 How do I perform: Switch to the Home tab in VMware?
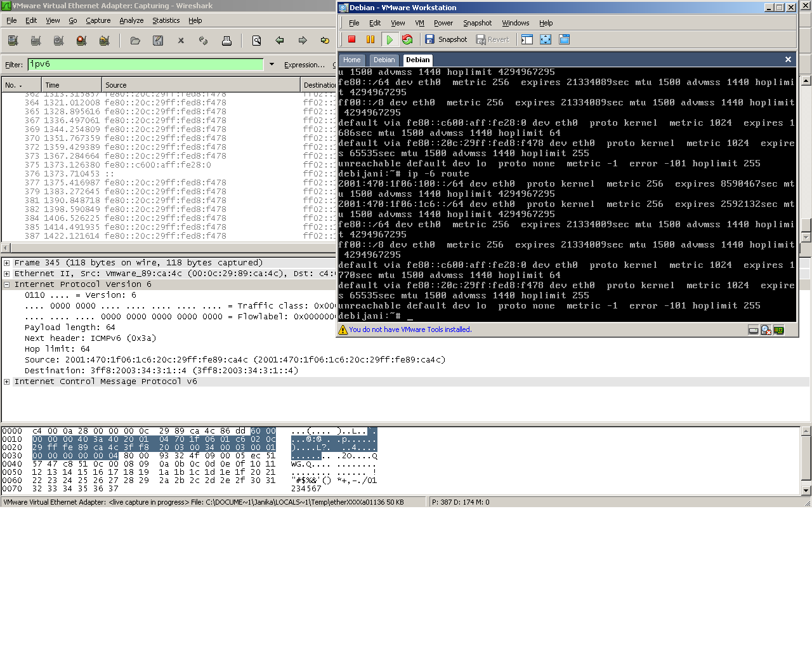pos(352,60)
